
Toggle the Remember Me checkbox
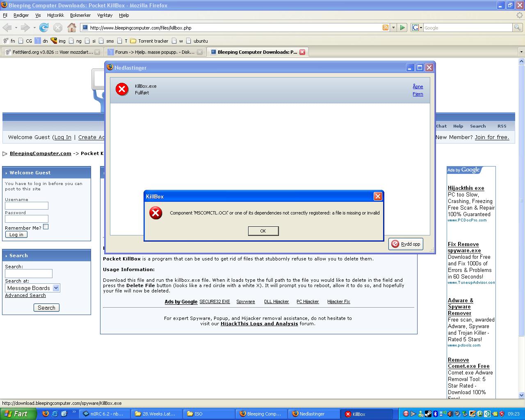pyautogui.click(x=46, y=227)
